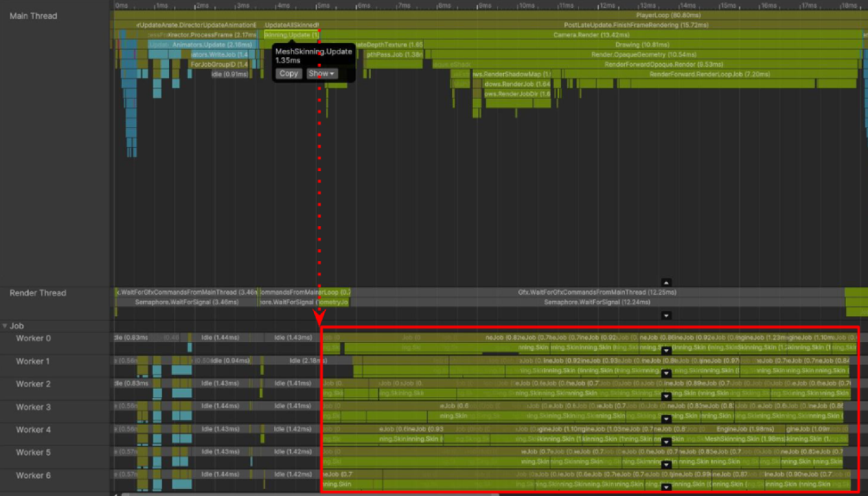This screenshot has width=868, height=496.
Task: Expand Worker 1 rows with down arrow
Action: tap(666, 374)
